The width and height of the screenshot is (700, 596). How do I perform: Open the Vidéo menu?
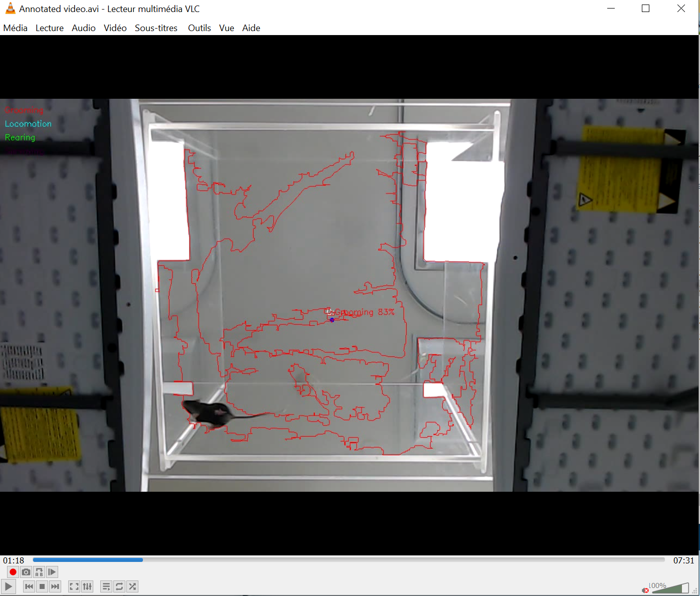[x=115, y=28]
